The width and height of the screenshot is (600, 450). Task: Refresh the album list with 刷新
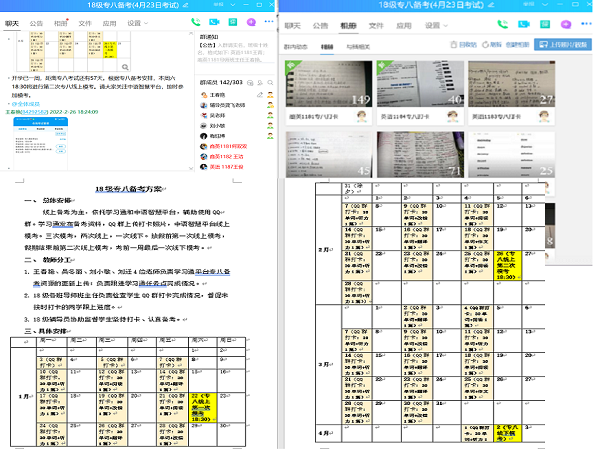pos(492,45)
